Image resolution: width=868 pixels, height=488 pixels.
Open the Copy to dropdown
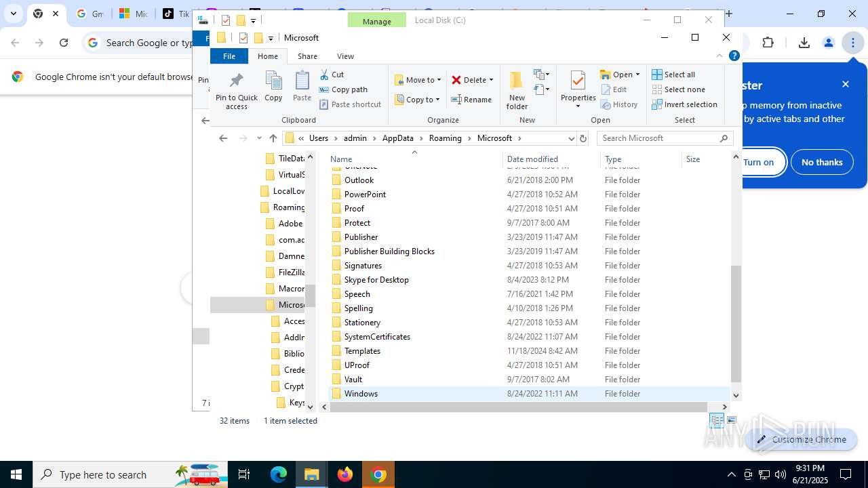coord(417,100)
